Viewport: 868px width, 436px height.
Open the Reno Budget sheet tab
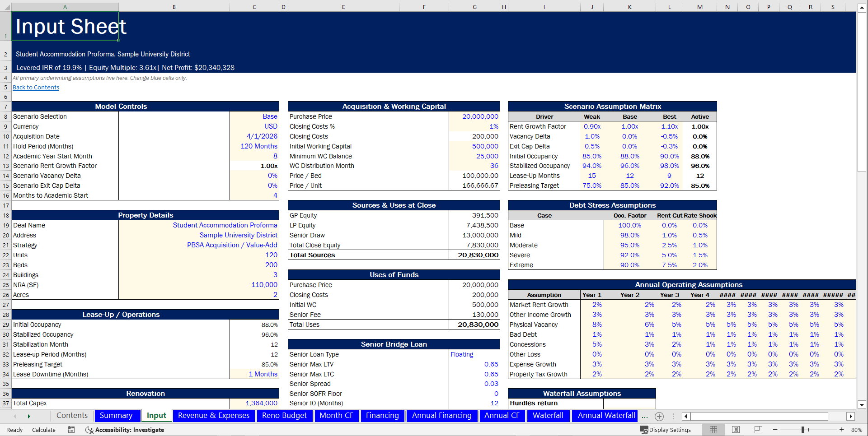point(285,416)
